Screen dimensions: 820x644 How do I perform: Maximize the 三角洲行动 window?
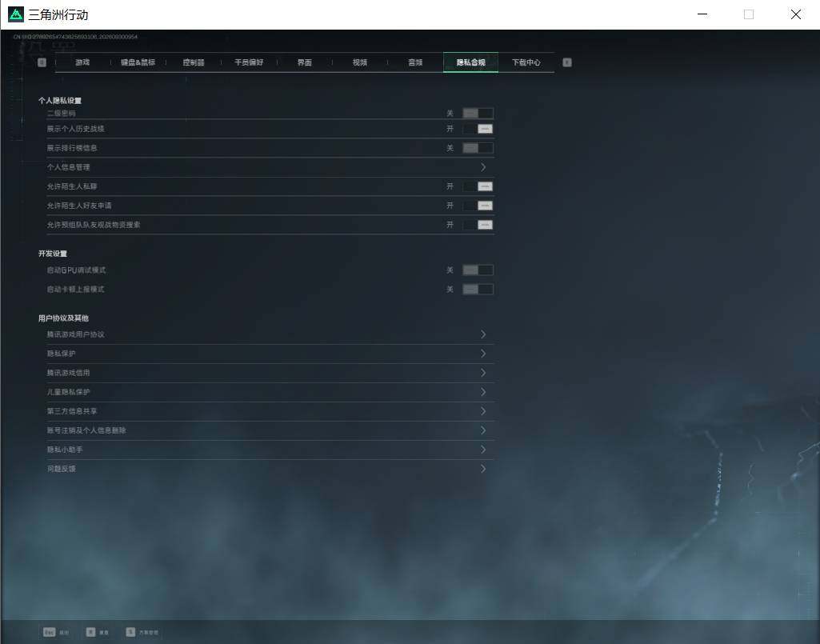(749, 14)
